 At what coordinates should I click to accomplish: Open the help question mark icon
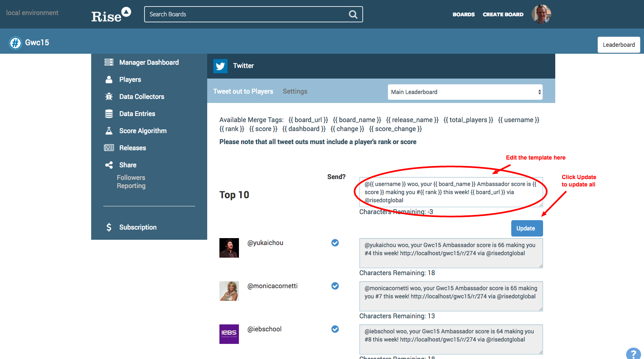click(x=633, y=354)
